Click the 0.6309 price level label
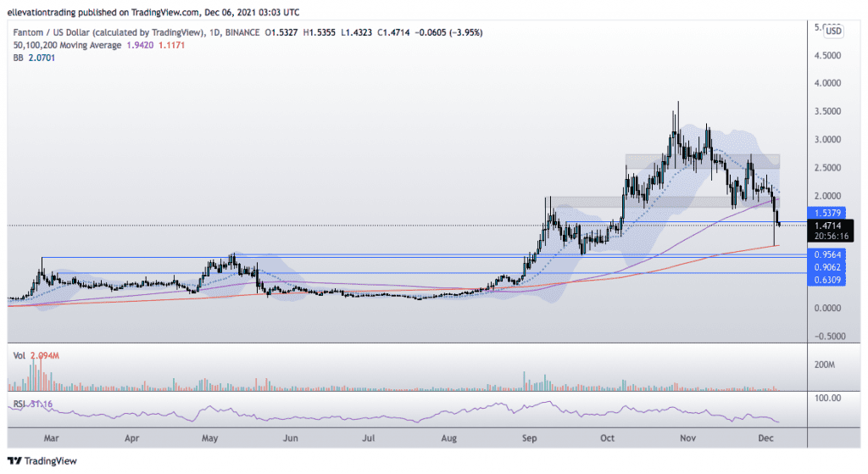This screenshot has height=474, width=868. pyautogui.click(x=827, y=280)
